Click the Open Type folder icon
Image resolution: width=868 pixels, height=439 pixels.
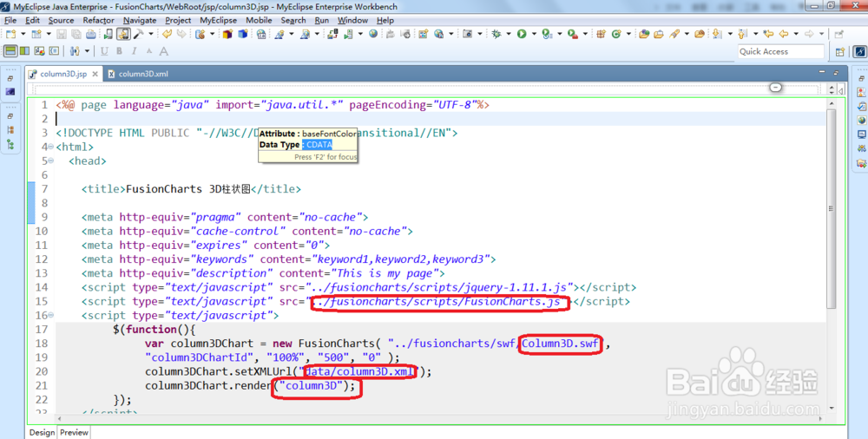(x=644, y=34)
